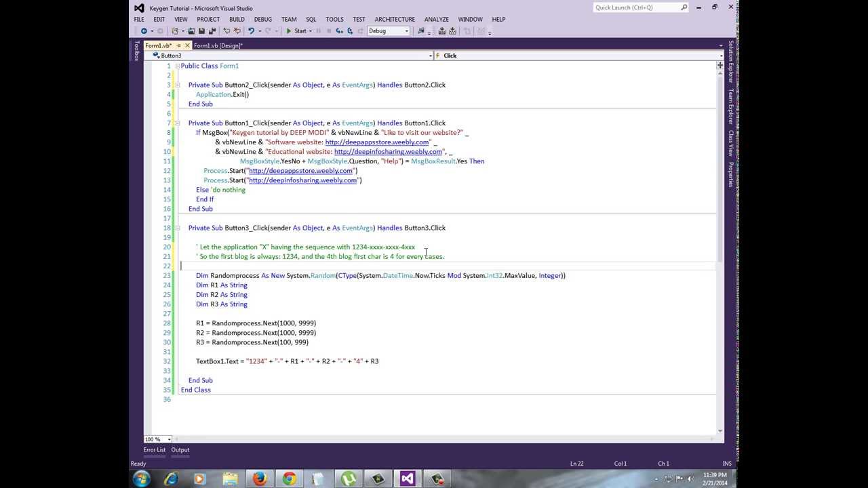Image resolution: width=868 pixels, height=488 pixels.
Task: Pin the Form1.vb tab
Action: [178, 45]
